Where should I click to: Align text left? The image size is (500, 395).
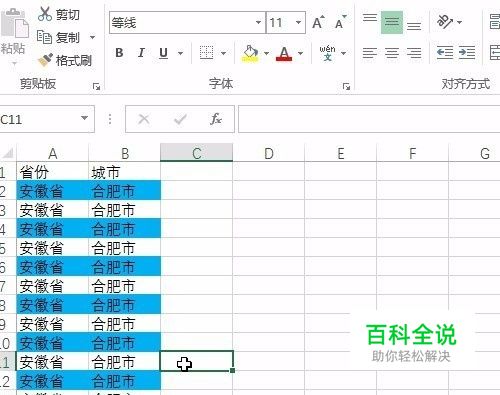[x=370, y=53]
